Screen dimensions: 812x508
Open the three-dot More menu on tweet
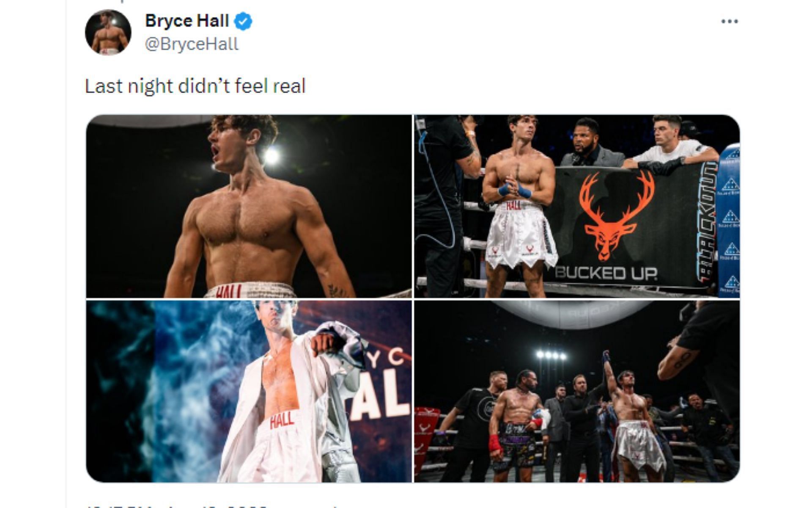[730, 22]
